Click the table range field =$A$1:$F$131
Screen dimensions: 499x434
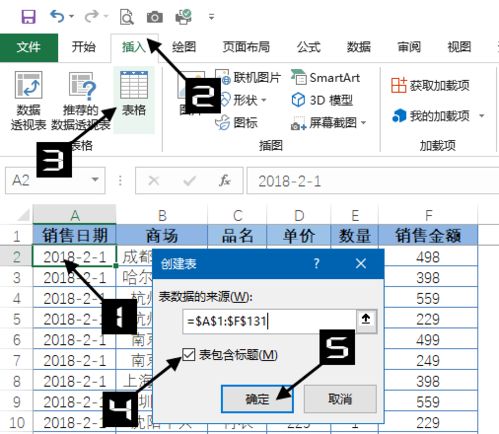(x=269, y=321)
